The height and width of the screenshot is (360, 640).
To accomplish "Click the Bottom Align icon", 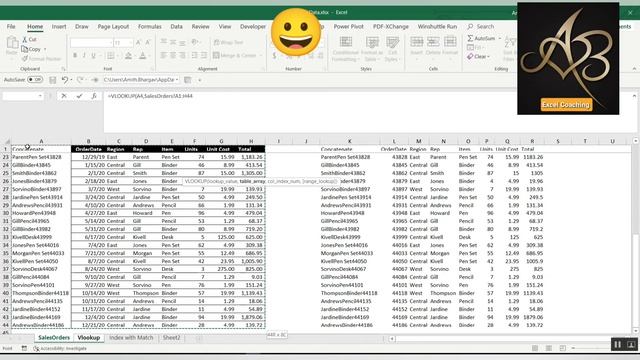I will pyautogui.click(x=182, y=42).
